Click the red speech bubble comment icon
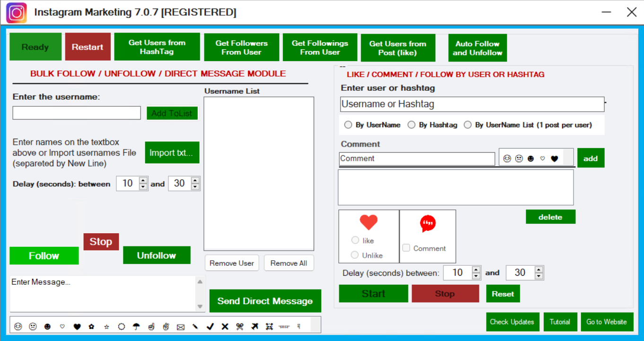644x341 pixels. [428, 224]
